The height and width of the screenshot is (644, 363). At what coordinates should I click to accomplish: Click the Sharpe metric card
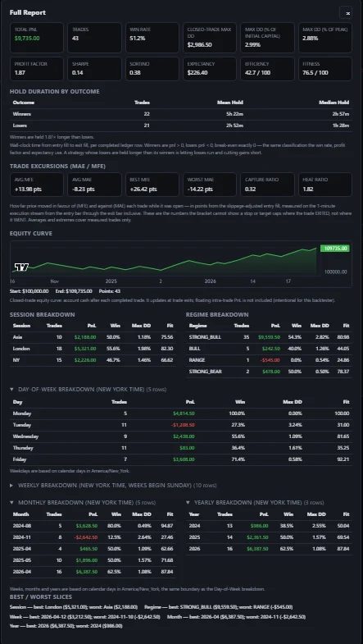(x=94, y=69)
